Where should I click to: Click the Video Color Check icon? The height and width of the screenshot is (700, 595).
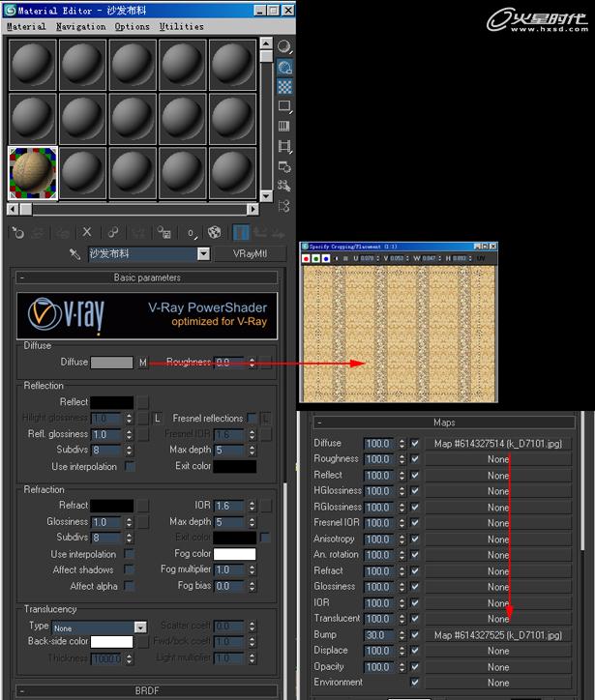(284, 126)
